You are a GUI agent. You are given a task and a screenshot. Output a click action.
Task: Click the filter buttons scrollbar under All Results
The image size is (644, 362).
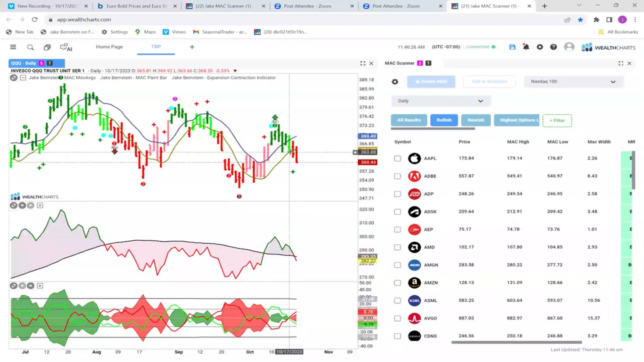433,128
